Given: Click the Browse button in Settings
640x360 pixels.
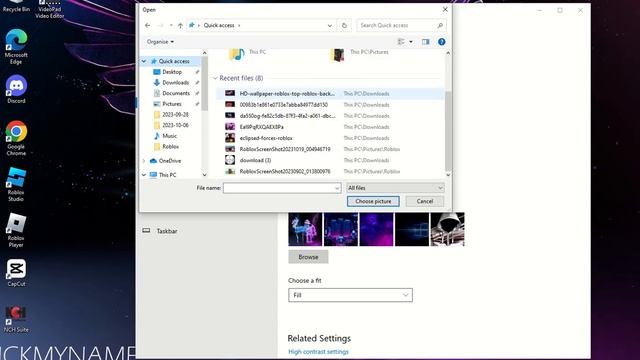Looking at the screenshot, I should pos(308,257).
